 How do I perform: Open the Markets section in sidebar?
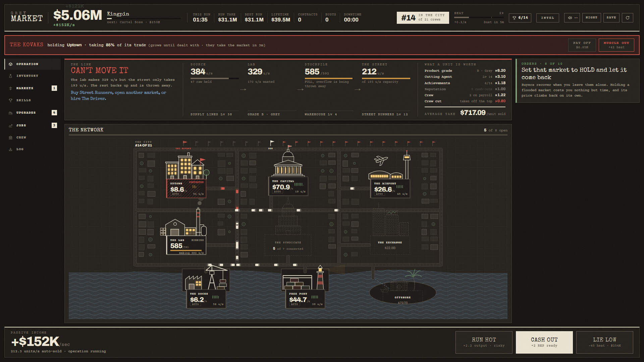(x=33, y=88)
